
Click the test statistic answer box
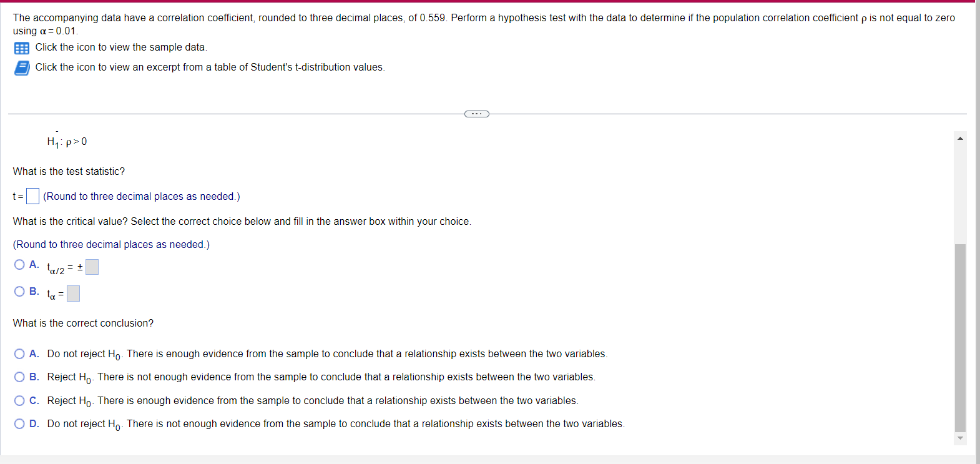point(32,195)
